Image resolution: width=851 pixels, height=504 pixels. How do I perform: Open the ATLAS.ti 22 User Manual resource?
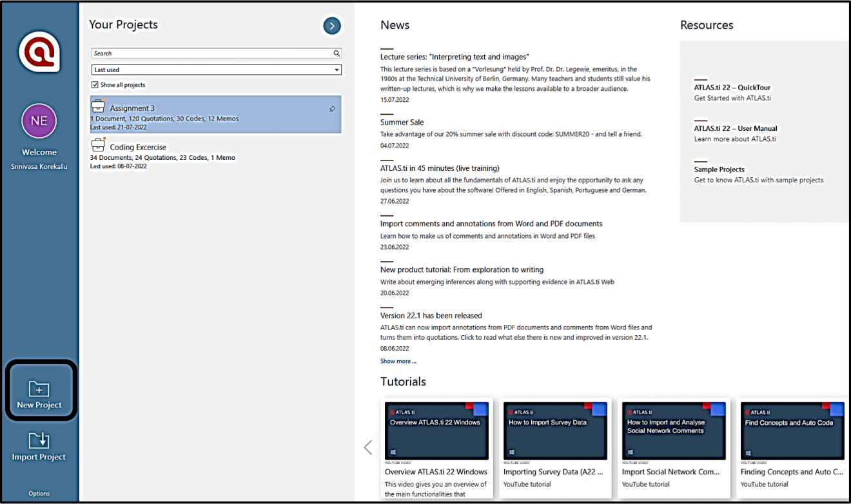(736, 128)
